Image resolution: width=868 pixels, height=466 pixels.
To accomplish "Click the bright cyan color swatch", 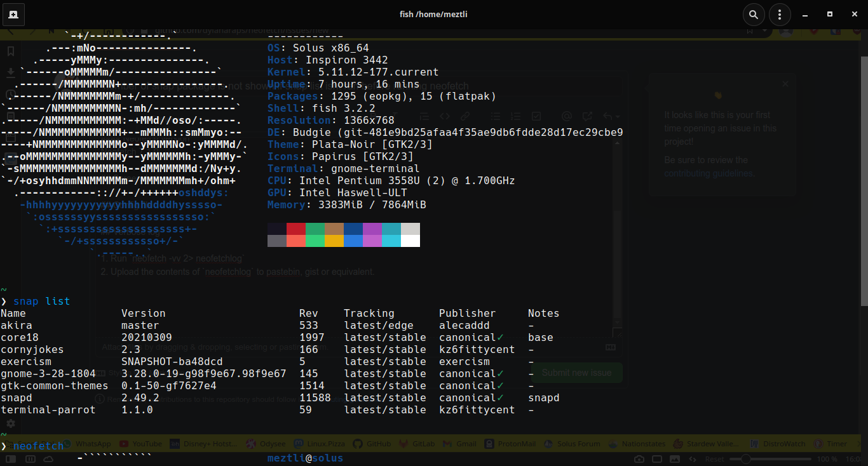I will [x=391, y=241].
